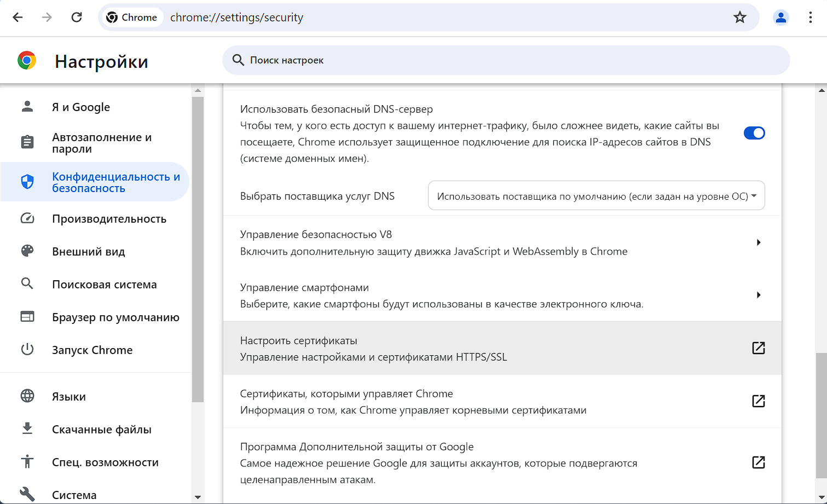Bookmark this page with the star icon
827x504 pixels.
click(739, 18)
